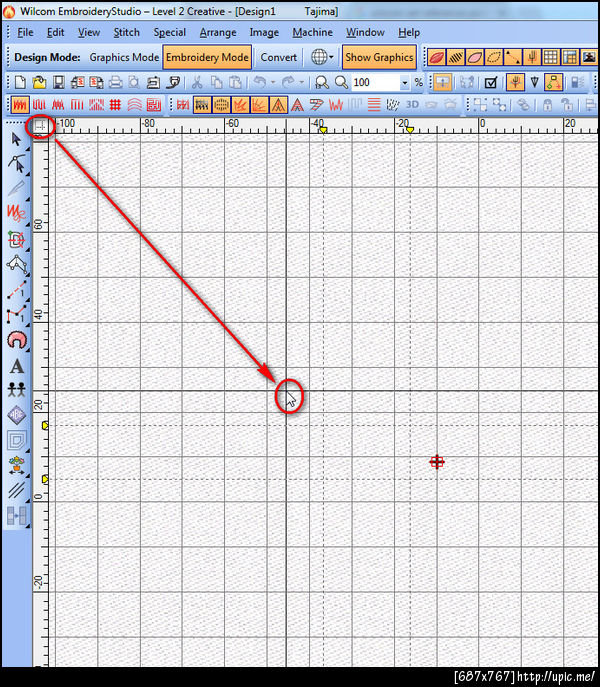Click the zoom value field showing 100
Screen dimensions: 600x687
coord(376,82)
